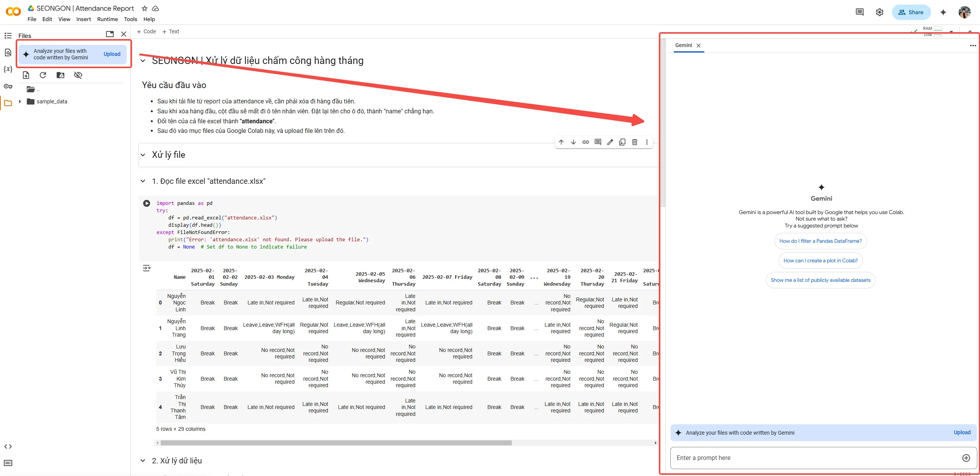Select the Gemini tab label
Image resolution: width=980 pixels, height=476 pixels.
683,45
